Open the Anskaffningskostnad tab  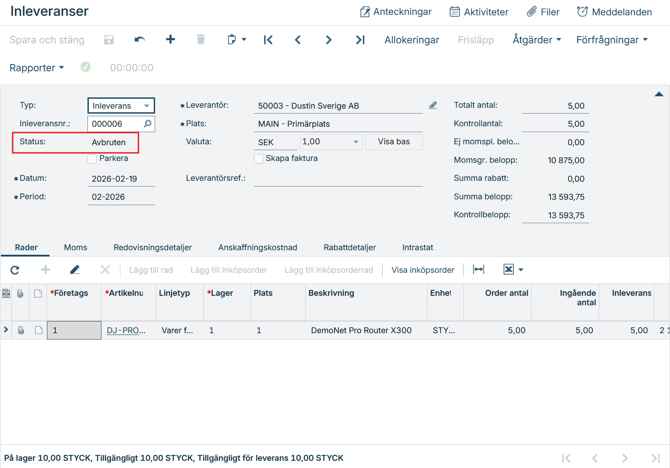(257, 247)
